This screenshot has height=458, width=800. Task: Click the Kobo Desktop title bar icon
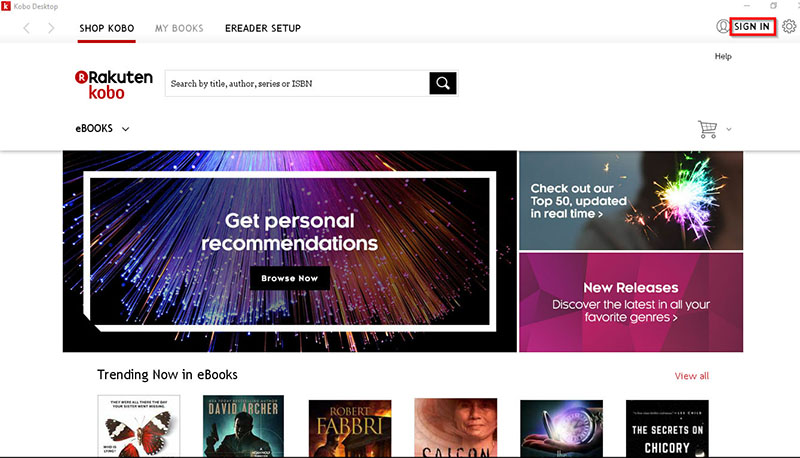(x=7, y=6)
